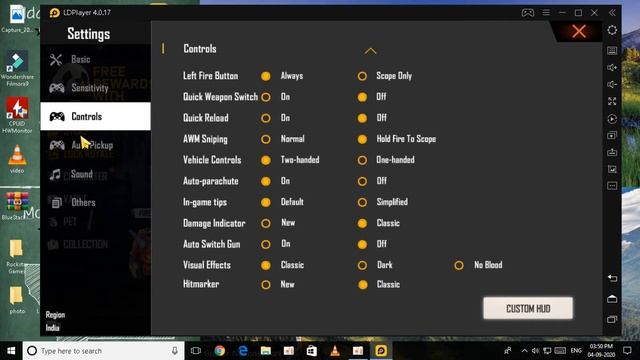Go to the Sound settings tab
Image resolution: width=640 pixels, height=360 pixels.
96,174
